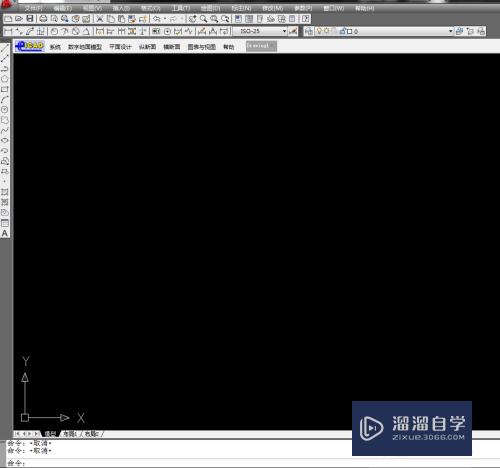500x468 pixels.
Task: Click the Open file folder icon
Action: coord(19,19)
